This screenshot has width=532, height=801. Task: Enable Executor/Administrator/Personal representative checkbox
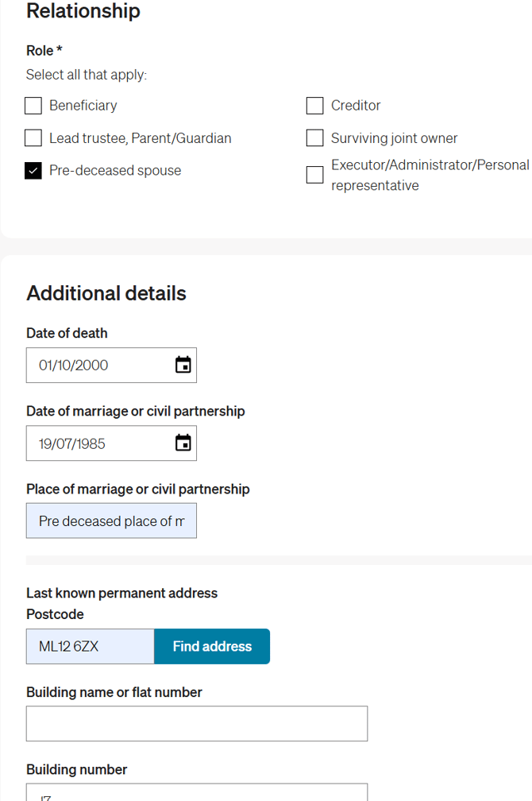[315, 175]
